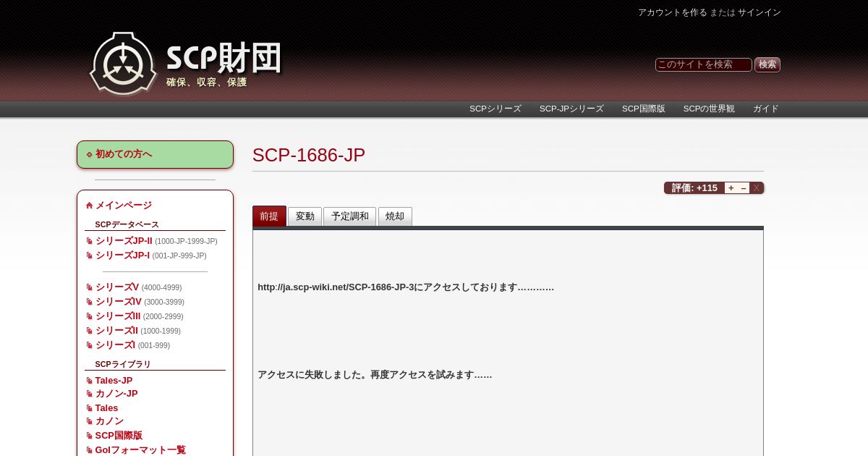
Task: Select the 前提 tab
Action: [269, 216]
